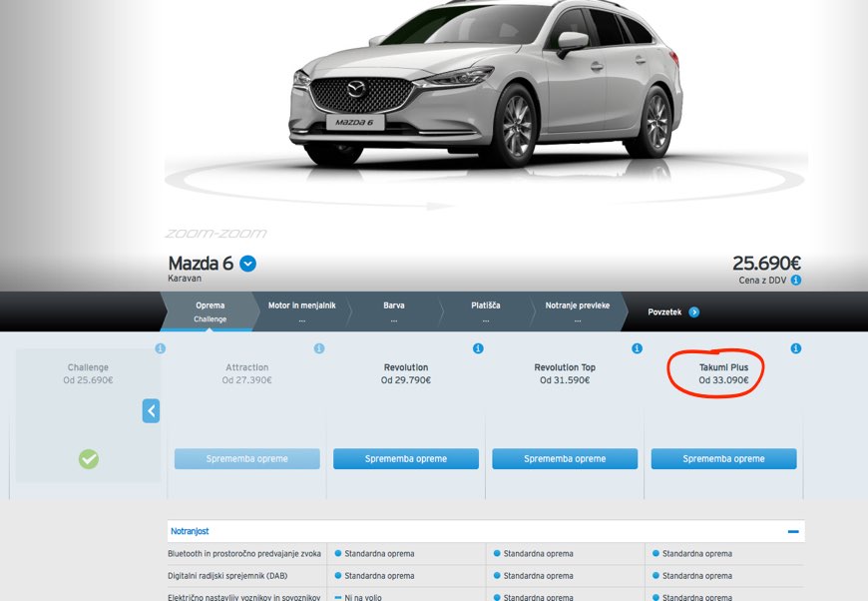Click the Notranjost section header label

pos(190,531)
